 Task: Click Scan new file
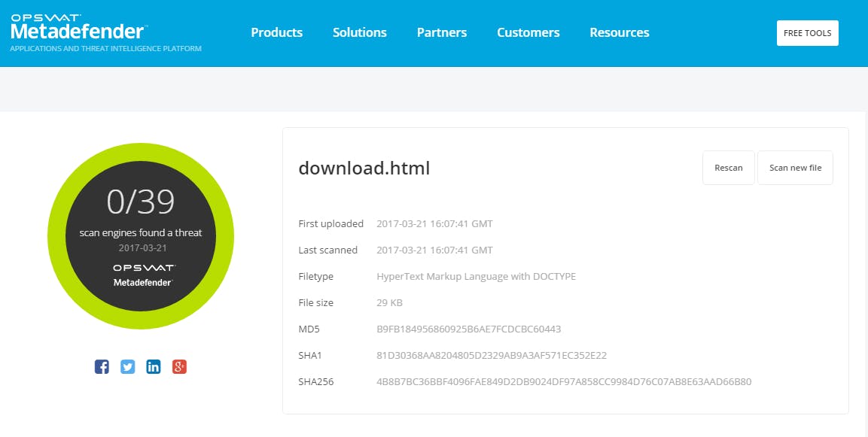(x=795, y=167)
